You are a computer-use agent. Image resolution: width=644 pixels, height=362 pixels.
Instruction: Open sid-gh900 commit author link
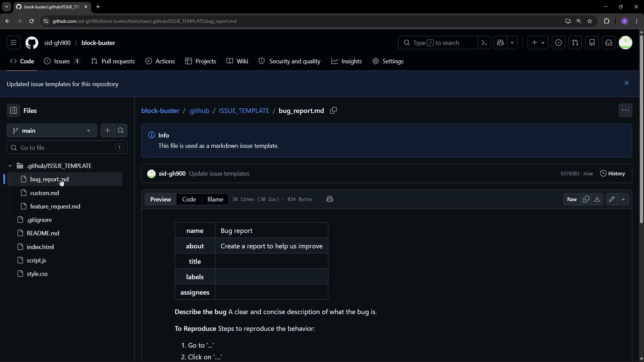(172, 174)
